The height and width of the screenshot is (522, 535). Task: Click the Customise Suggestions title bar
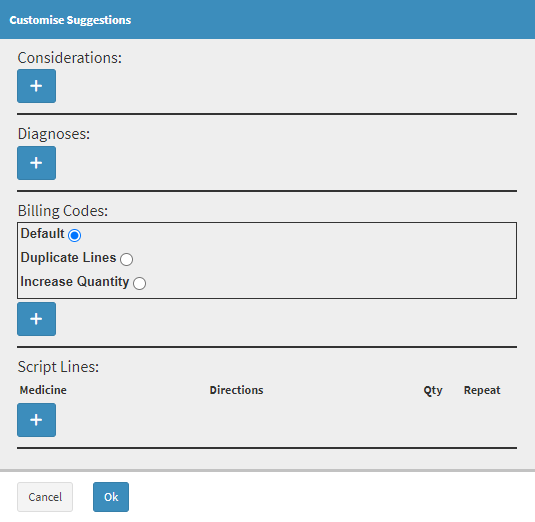[268, 19]
